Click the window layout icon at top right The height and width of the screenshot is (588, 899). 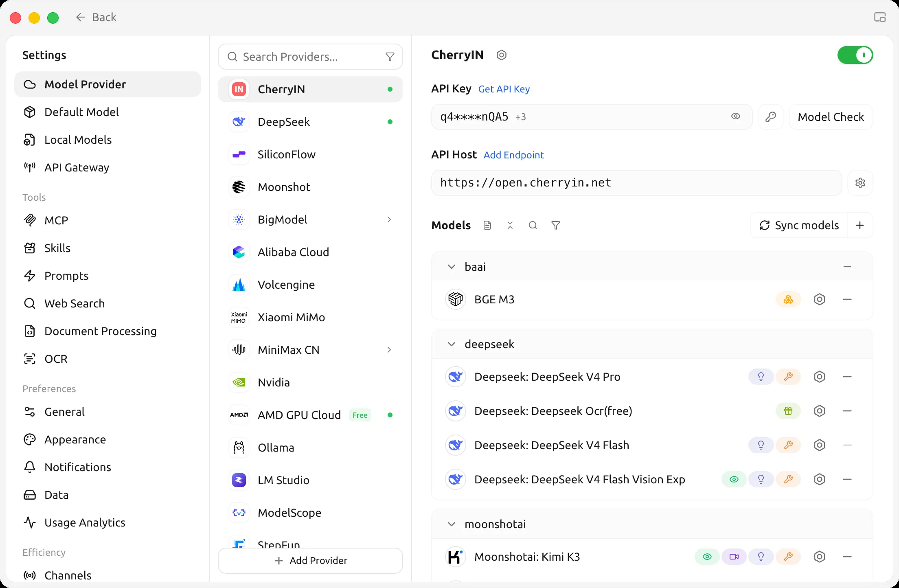click(x=880, y=17)
